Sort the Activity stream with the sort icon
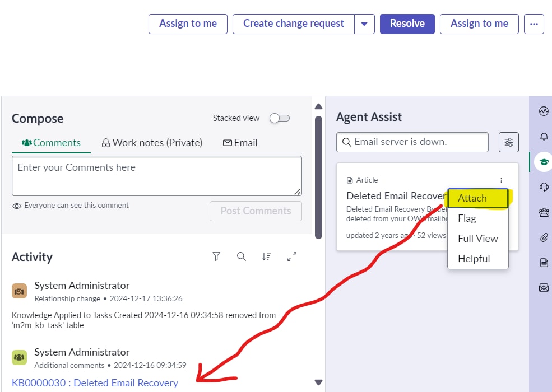Screen dimensions: 552x392 (267, 256)
